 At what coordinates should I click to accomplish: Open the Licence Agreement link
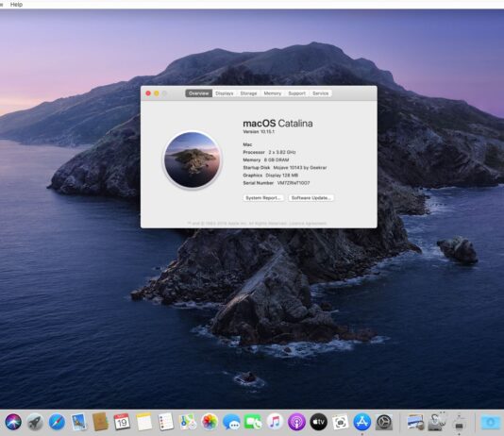coord(308,224)
